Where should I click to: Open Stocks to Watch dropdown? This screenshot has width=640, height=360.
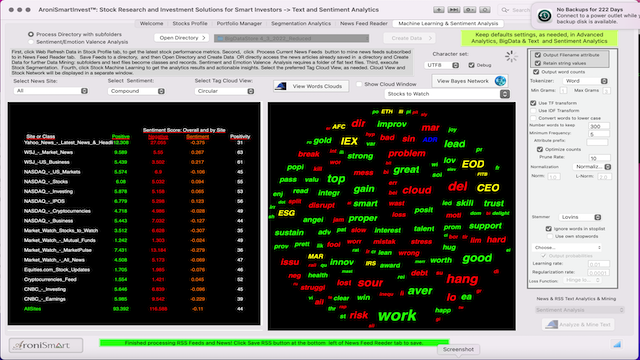click(447, 94)
